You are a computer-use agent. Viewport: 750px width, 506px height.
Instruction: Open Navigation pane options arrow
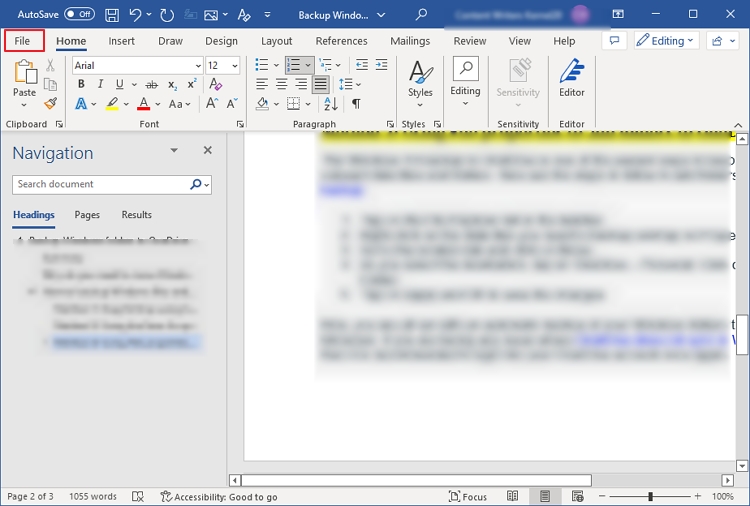click(x=174, y=150)
